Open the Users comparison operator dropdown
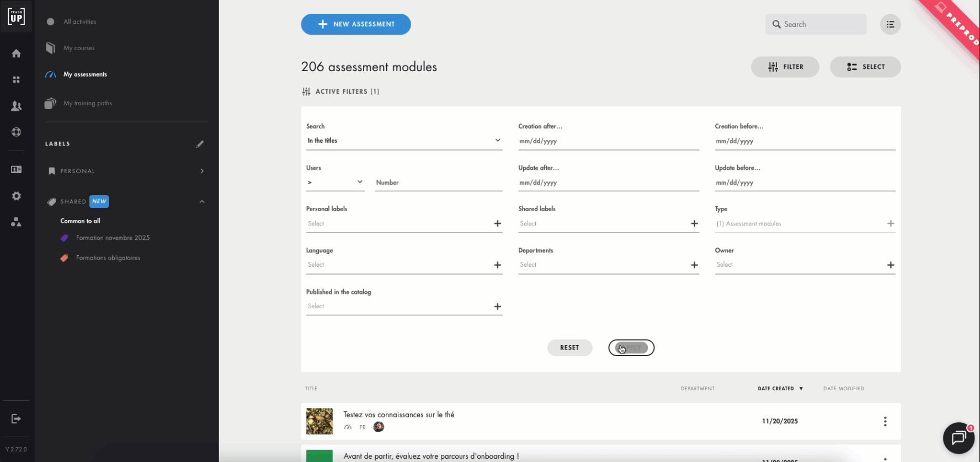This screenshot has width=980, height=462. 335,182
